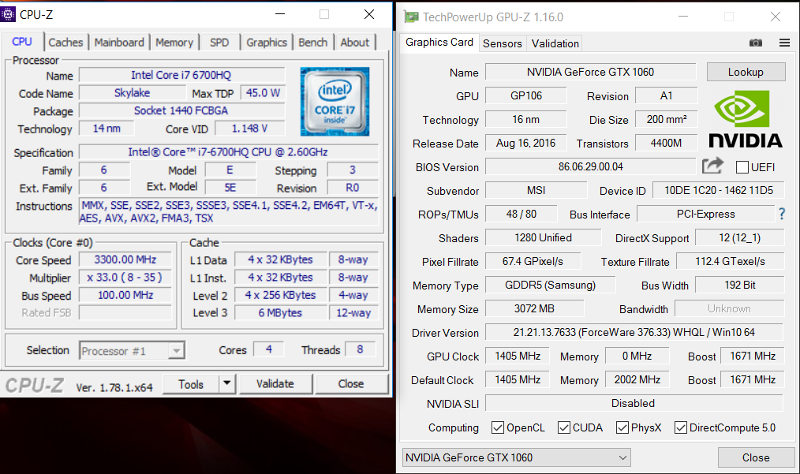Open the Sensors tab in GPU-Z
The height and width of the screenshot is (474, 800).
tap(502, 43)
